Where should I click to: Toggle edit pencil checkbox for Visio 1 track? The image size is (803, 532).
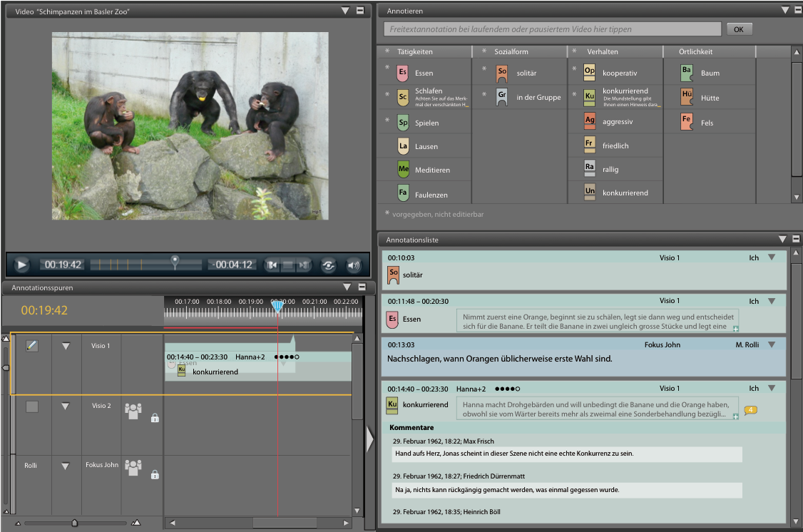[32, 346]
